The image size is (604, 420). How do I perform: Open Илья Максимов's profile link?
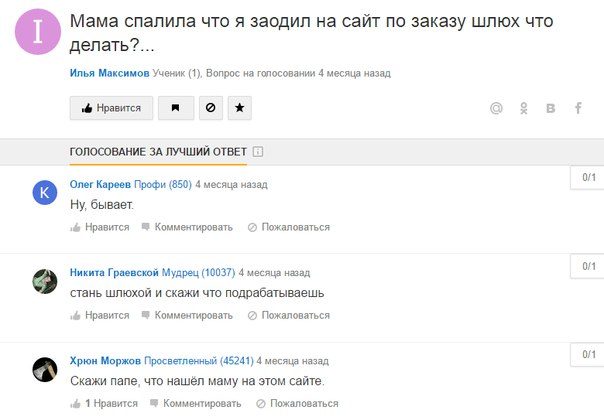tap(109, 73)
